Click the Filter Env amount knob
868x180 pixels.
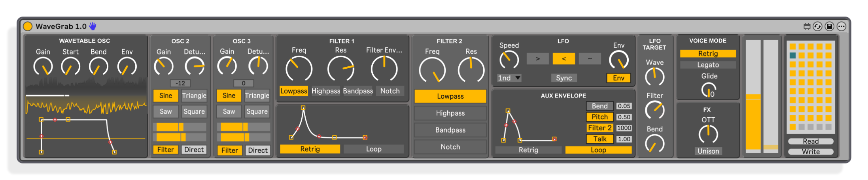tap(384, 69)
